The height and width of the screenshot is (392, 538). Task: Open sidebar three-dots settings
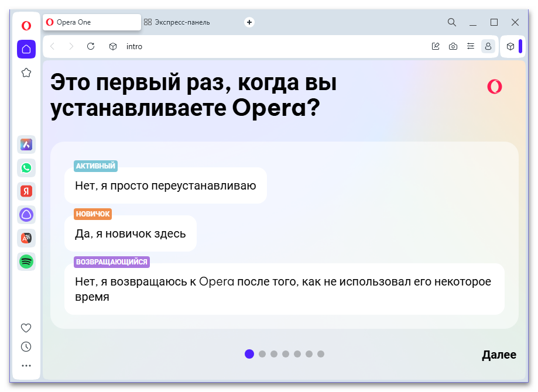26,366
